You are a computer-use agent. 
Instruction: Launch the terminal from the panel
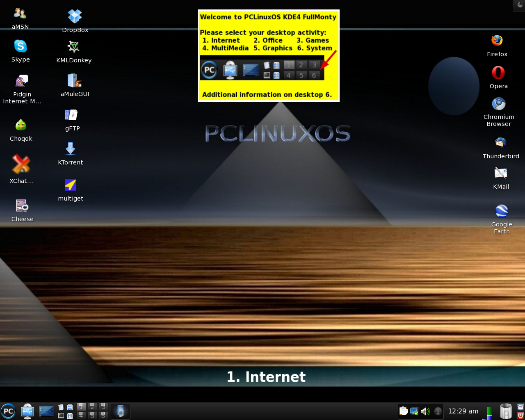coord(61,415)
